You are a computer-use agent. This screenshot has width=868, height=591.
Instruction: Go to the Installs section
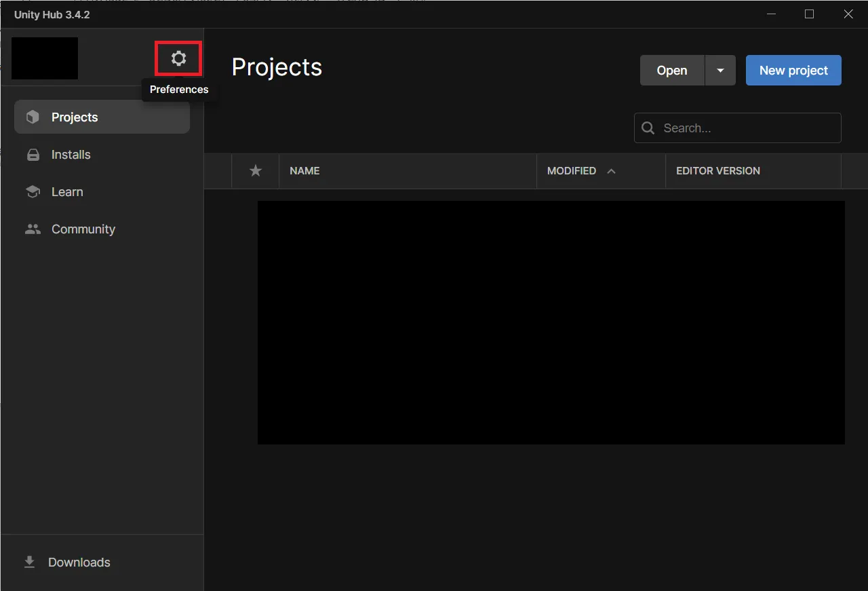point(71,155)
